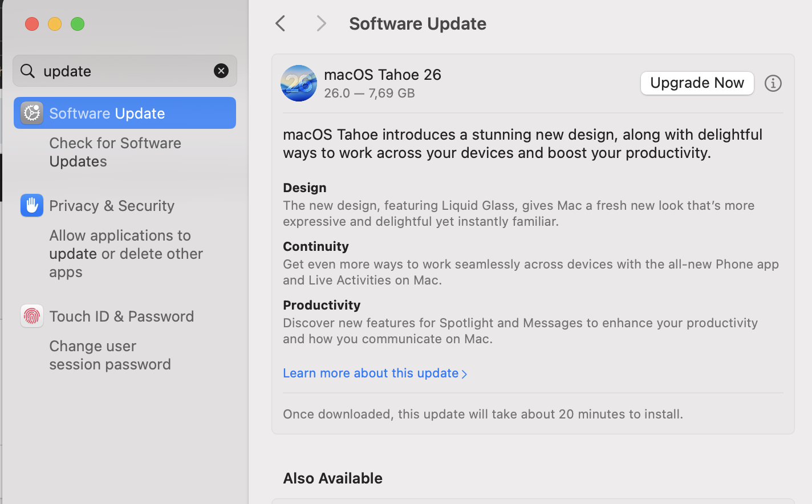This screenshot has width=812, height=504.
Task: Minimize the window with the yellow button
Action: pos(55,24)
